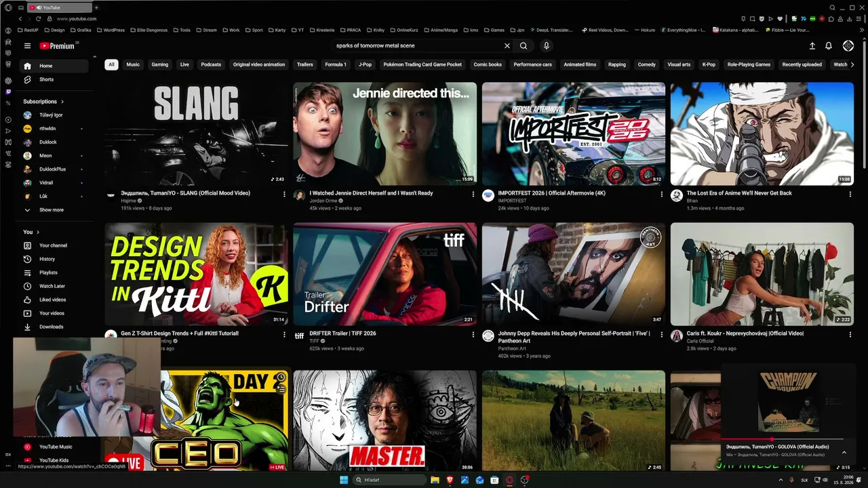Open Liked videos
This screenshot has width=868, height=488.
pyautogui.click(x=54, y=300)
